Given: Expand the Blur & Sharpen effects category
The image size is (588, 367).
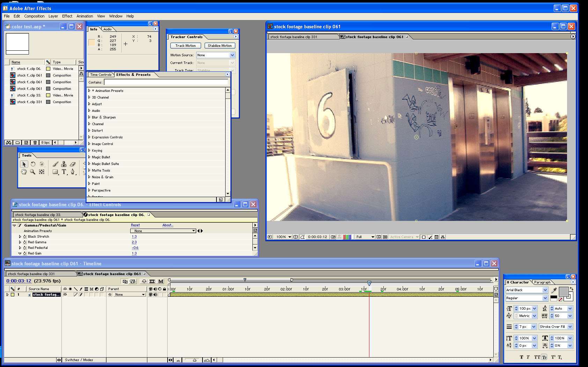Looking at the screenshot, I should [x=89, y=117].
